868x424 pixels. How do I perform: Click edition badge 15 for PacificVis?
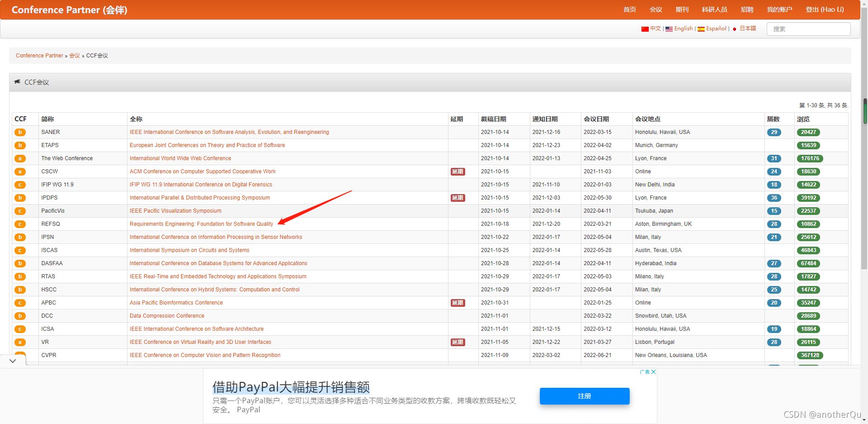[x=774, y=211]
